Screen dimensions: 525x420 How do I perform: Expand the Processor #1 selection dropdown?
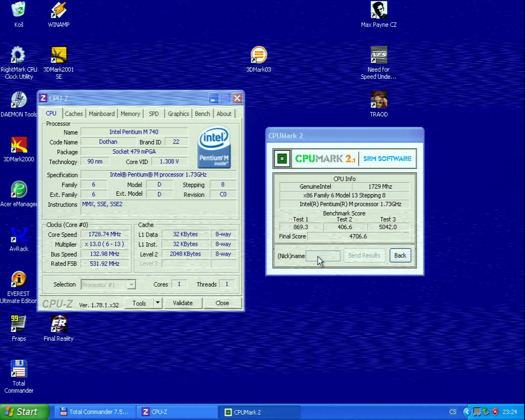click(131, 285)
